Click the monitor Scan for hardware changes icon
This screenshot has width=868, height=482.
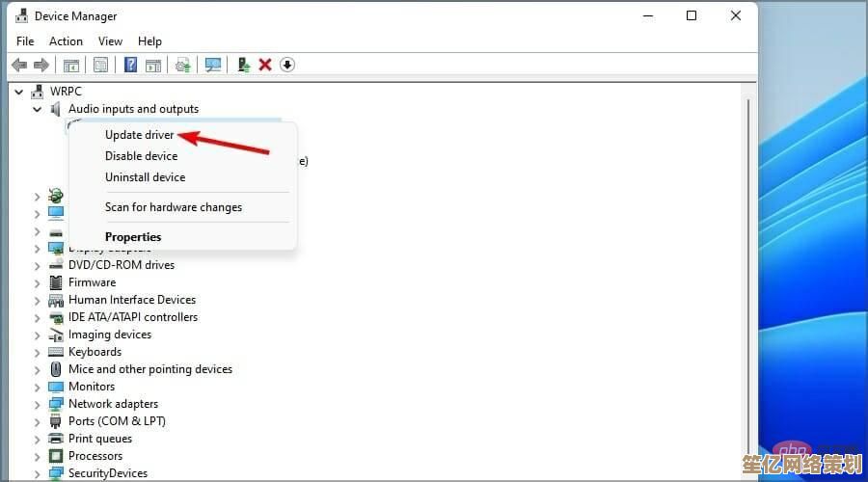click(x=213, y=65)
